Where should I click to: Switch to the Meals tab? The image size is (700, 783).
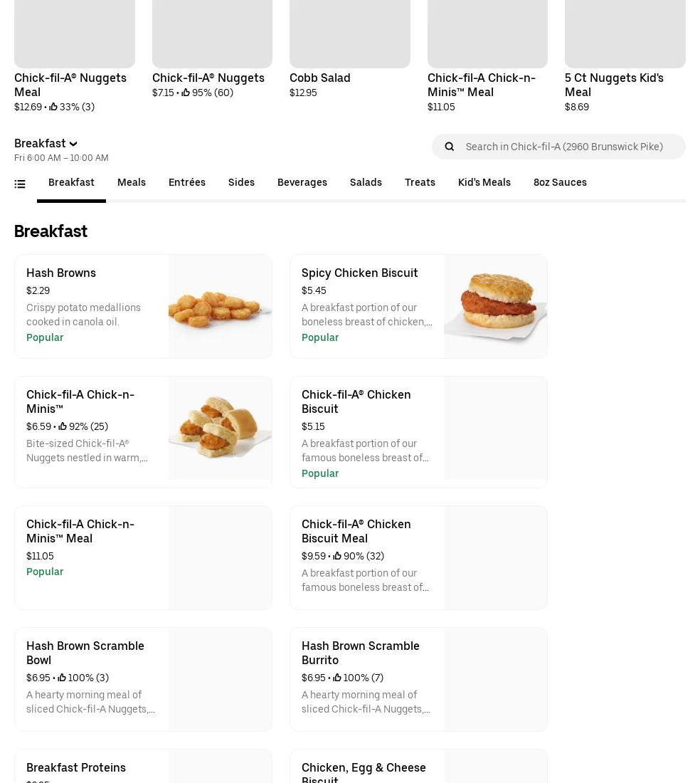(132, 182)
